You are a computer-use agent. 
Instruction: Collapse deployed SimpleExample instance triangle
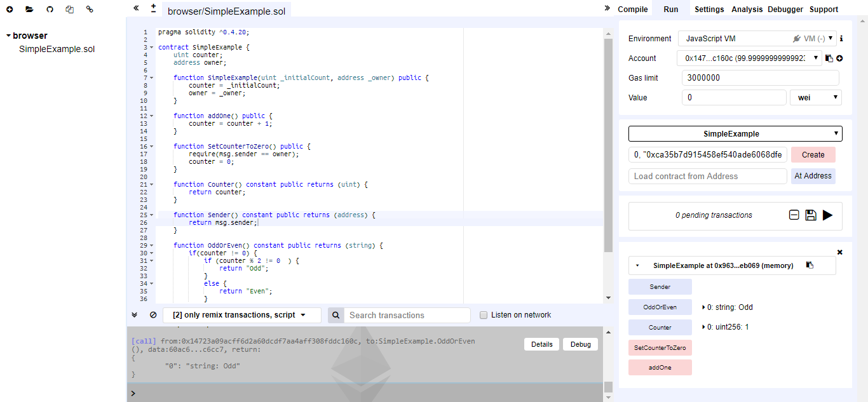(x=637, y=265)
